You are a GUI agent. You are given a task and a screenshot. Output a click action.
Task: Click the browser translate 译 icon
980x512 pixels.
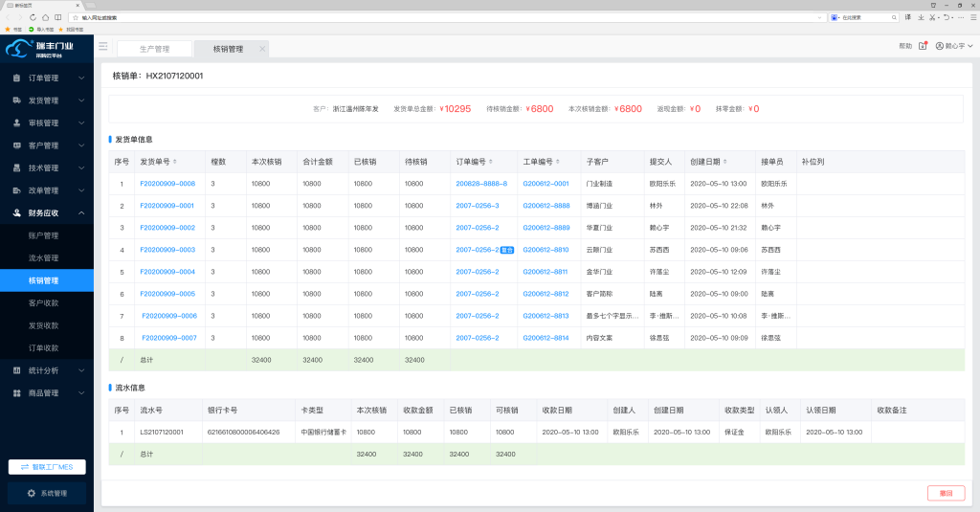tap(908, 17)
